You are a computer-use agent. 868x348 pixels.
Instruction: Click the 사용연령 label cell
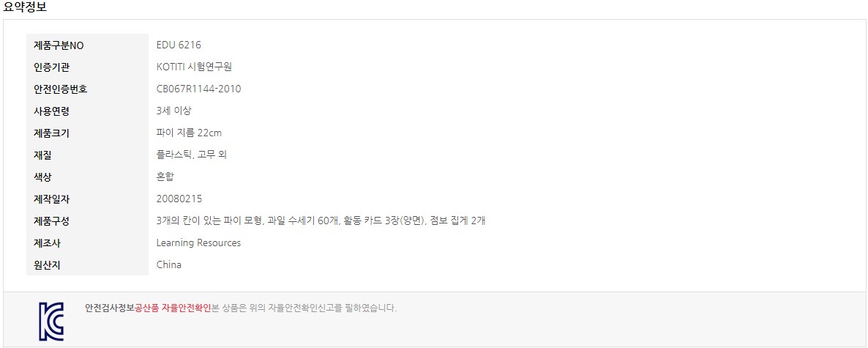pyautogui.click(x=88, y=111)
